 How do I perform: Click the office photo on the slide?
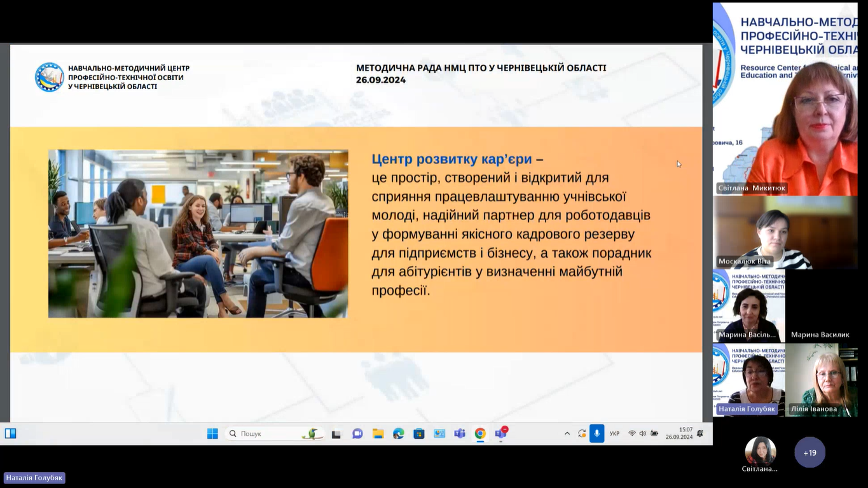[198, 234]
